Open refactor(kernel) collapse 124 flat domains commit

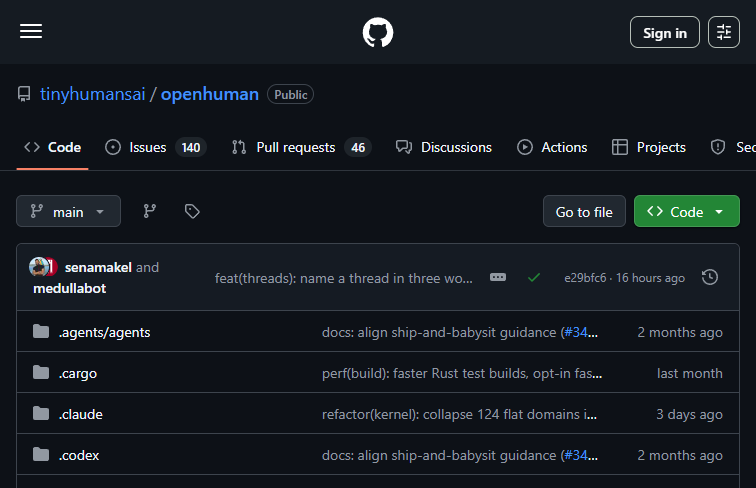click(459, 414)
